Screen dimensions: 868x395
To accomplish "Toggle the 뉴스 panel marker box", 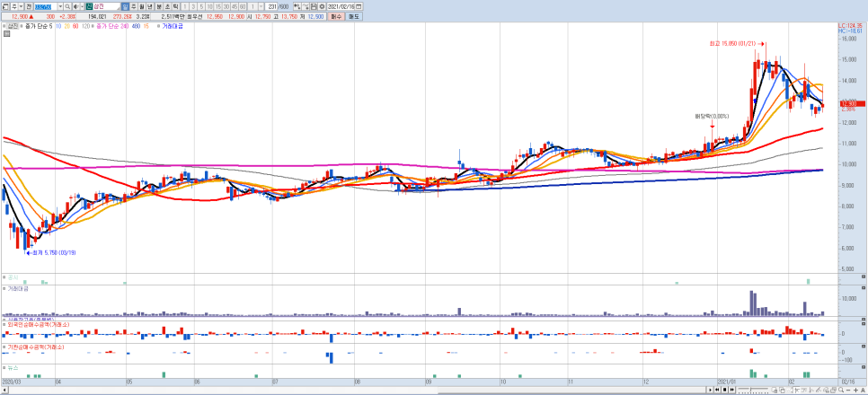I will coord(4,367).
